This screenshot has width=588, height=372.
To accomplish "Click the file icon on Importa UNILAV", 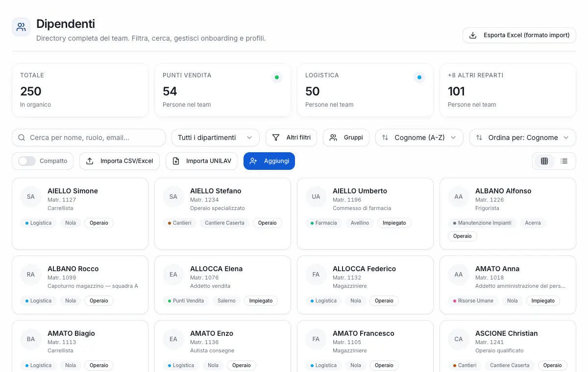I will 176,161.
